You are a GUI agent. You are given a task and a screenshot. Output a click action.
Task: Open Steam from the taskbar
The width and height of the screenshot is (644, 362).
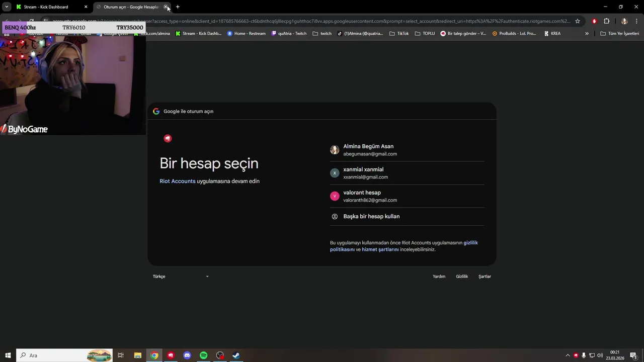(236, 355)
